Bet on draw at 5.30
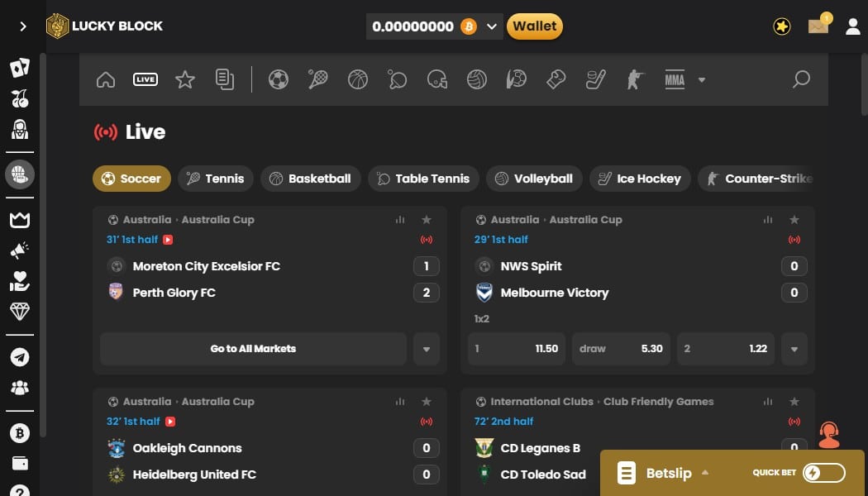This screenshot has width=868, height=496. (621, 349)
